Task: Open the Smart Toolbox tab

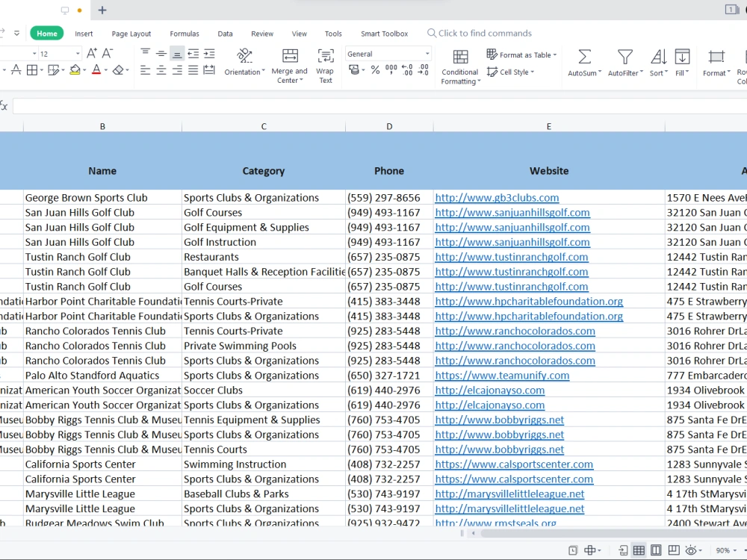Action: click(x=385, y=34)
